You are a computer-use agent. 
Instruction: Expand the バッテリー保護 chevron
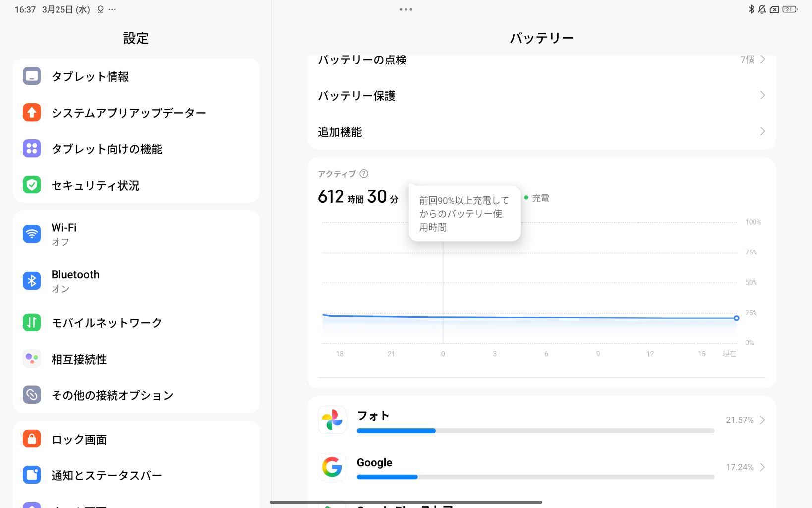[762, 95]
